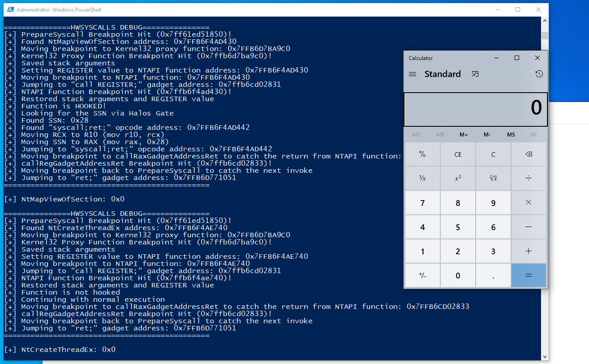This screenshot has width=589, height=364.
Task: Click digit 0 on the keypad
Action: point(458,275)
